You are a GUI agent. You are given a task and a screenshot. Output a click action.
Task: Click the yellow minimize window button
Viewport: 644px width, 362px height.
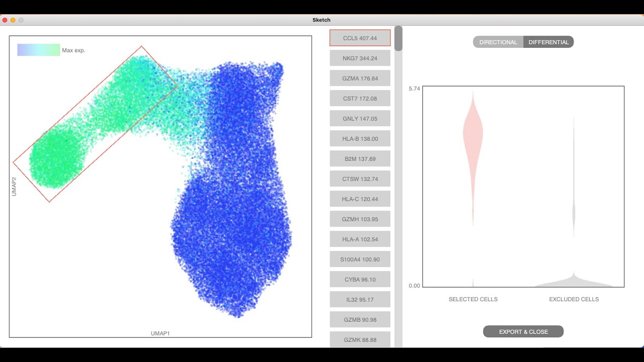13,20
